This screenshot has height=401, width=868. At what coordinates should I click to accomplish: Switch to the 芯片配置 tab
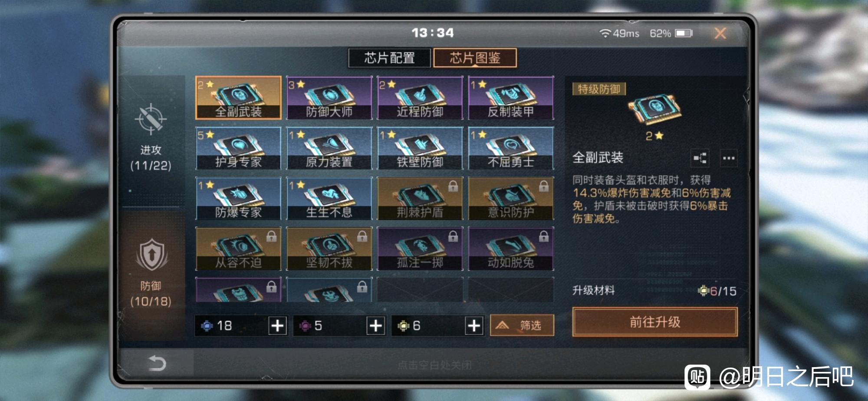(389, 58)
